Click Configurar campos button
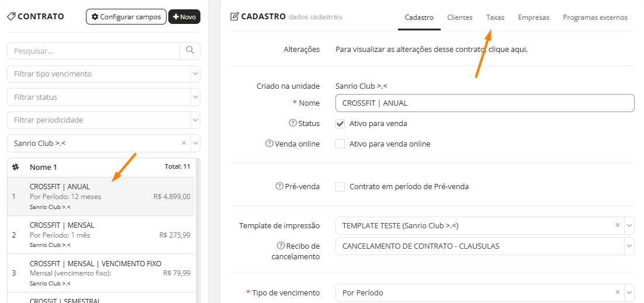Screen dimensions: 644x303 pos(126,17)
